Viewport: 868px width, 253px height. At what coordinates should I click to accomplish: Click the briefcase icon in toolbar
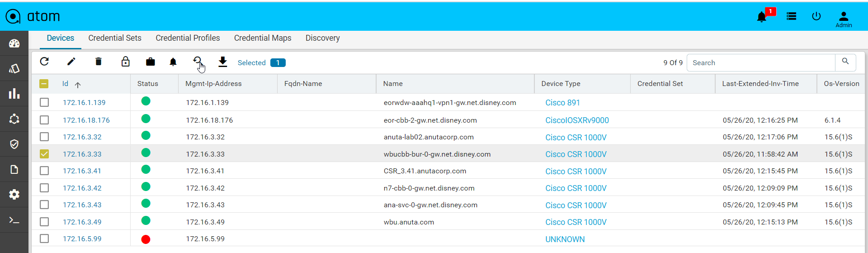tap(151, 62)
